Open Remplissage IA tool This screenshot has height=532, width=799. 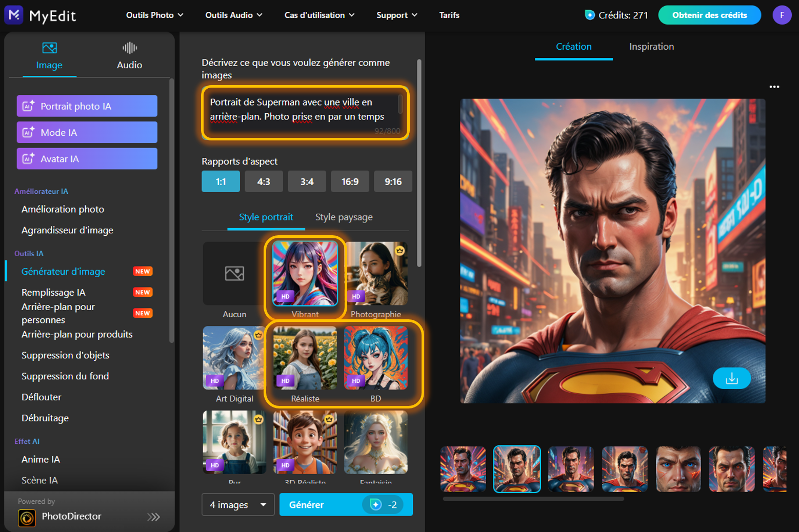click(53, 292)
